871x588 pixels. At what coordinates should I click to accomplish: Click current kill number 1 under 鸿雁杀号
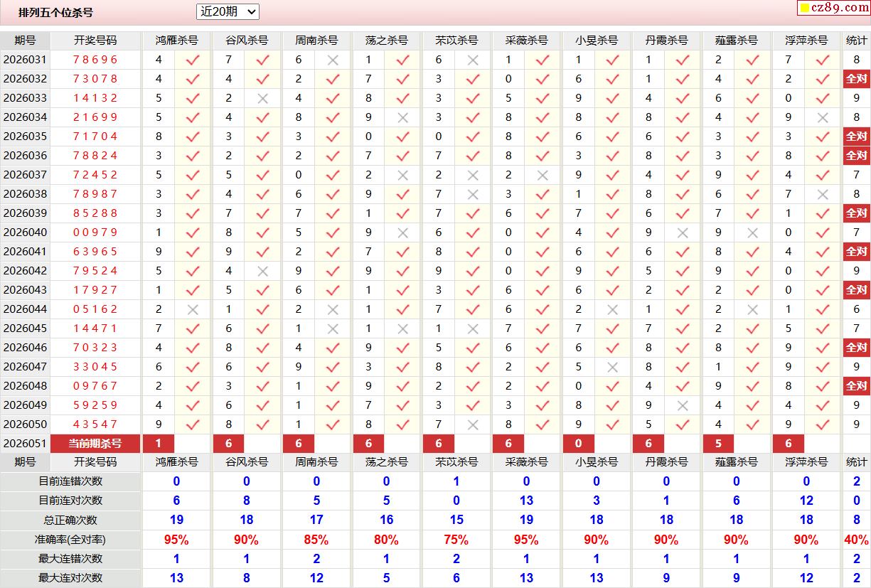tap(159, 444)
